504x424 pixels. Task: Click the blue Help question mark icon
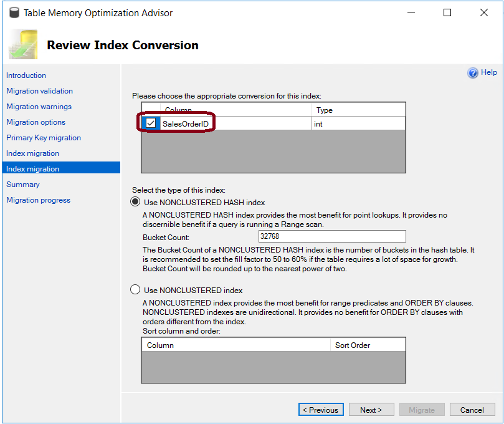[472, 73]
